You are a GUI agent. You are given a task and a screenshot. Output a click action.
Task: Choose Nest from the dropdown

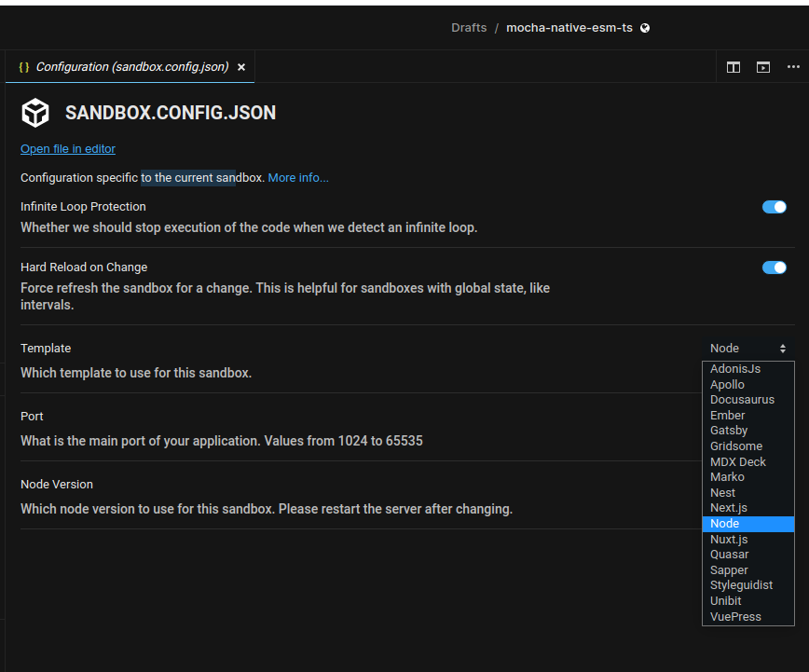coord(747,493)
